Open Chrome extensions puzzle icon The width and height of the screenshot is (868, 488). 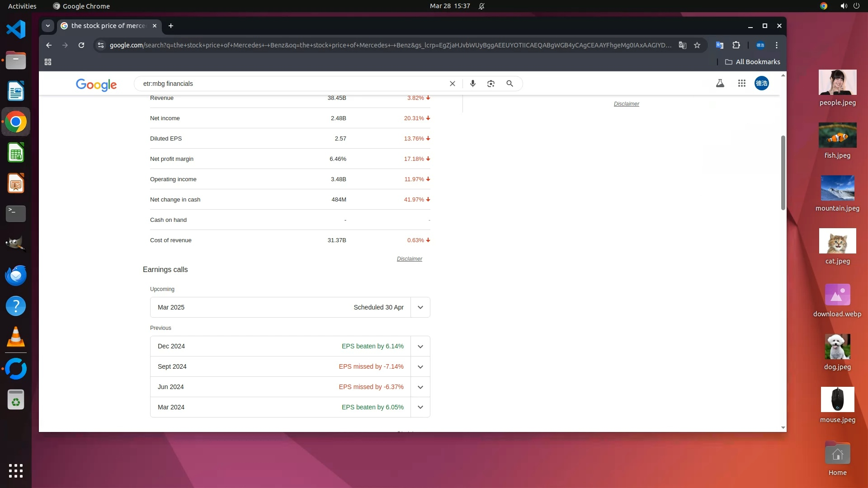pos(736,45)
